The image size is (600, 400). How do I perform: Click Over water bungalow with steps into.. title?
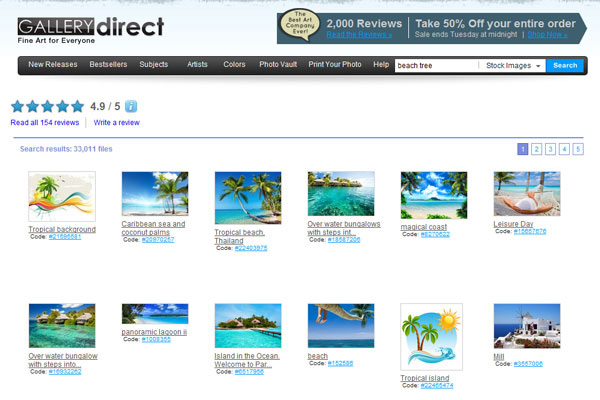[63, 360]
